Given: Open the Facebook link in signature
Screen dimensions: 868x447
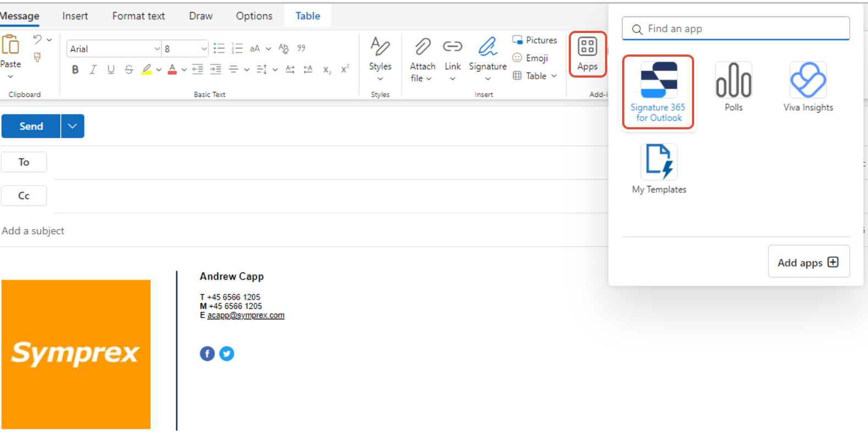Looking at the screenshot, I should coord(207,353).
